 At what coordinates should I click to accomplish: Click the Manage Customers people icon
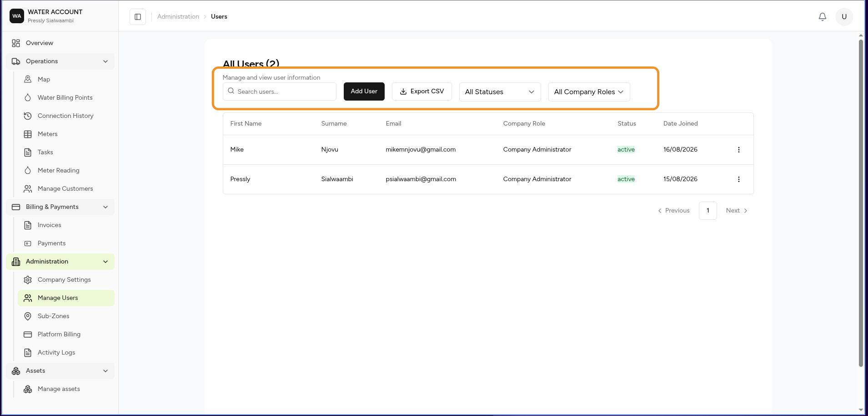click(x=28, y=188)
